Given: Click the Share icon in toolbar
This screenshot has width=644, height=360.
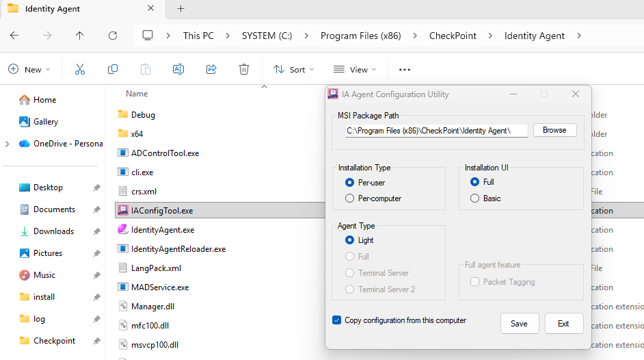Looking at the screenshot, I should (x=211, y=69).
